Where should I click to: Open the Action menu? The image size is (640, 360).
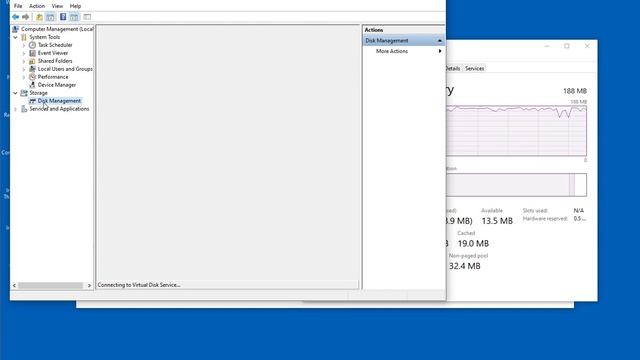point(37,6)
